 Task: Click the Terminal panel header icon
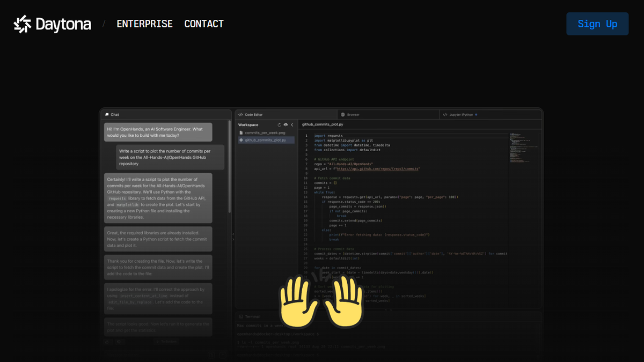click(x=241, y=317)
